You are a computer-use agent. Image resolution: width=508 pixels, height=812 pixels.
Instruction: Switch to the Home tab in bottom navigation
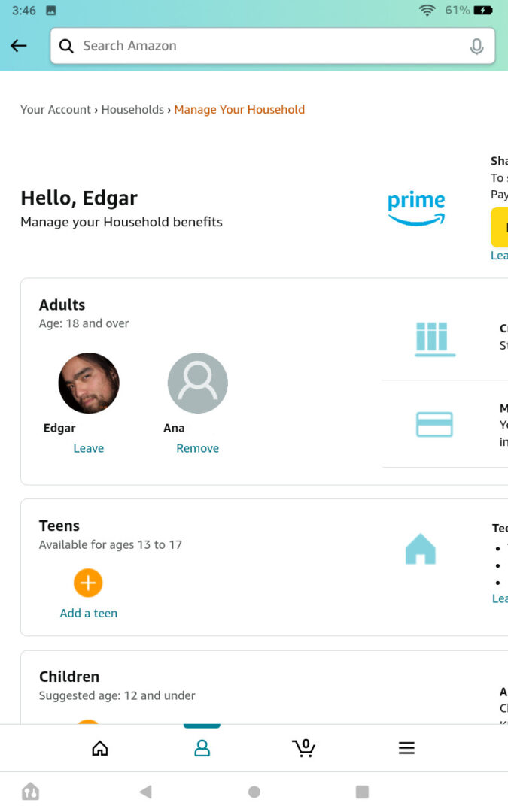tap(99, 747)
